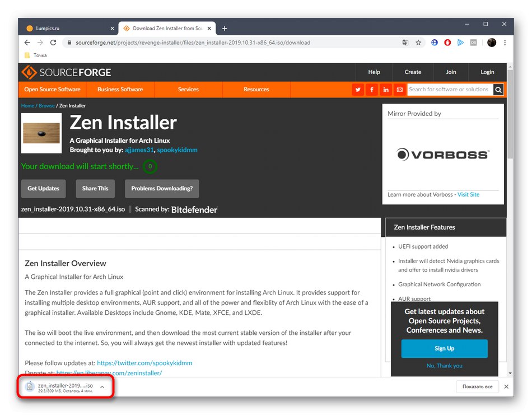Image resolution: width=532 pixels, height=415 pixels.
Task: Click the Zen Installer Features heading
Action: [x=424, y=227]
